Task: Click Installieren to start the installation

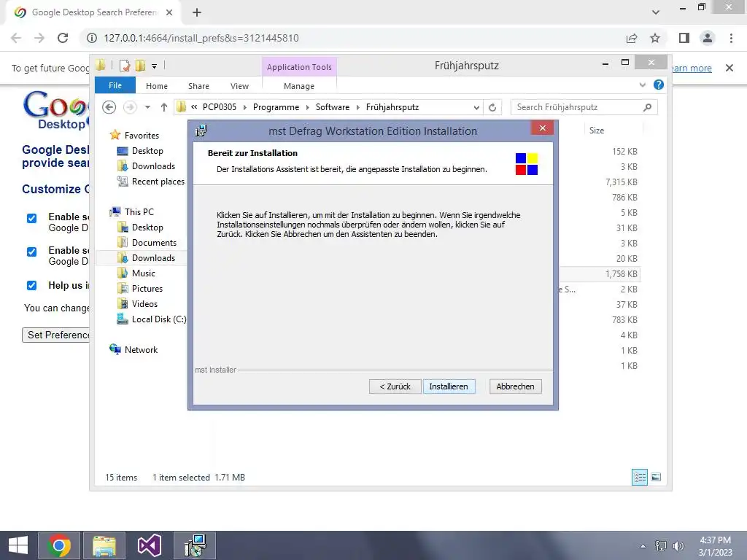Action: click(449, 386)
